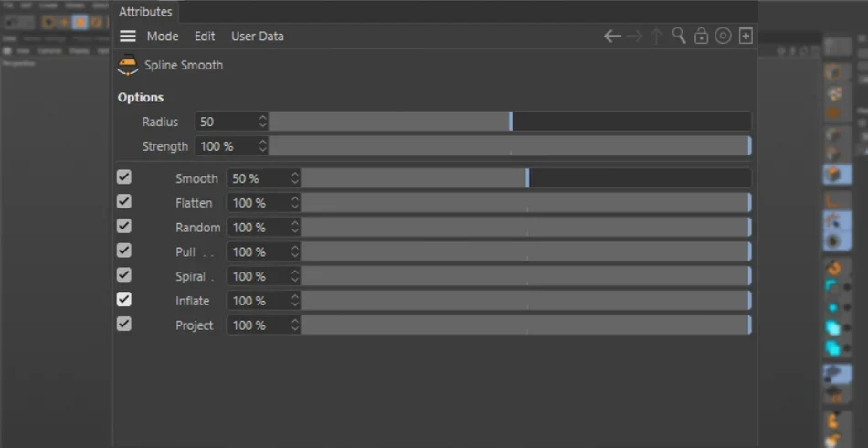Click the Flatten label
Viewport: 868px width, 448px height.
(x=194, y=203)
